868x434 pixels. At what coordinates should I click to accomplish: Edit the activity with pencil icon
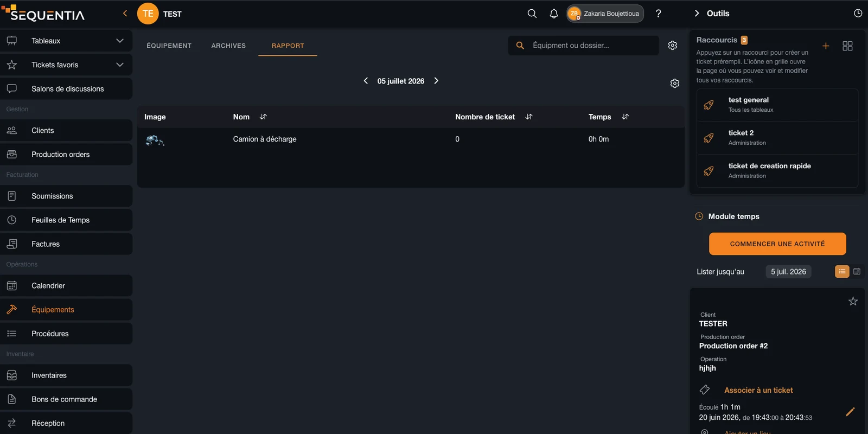coord(850,412)
